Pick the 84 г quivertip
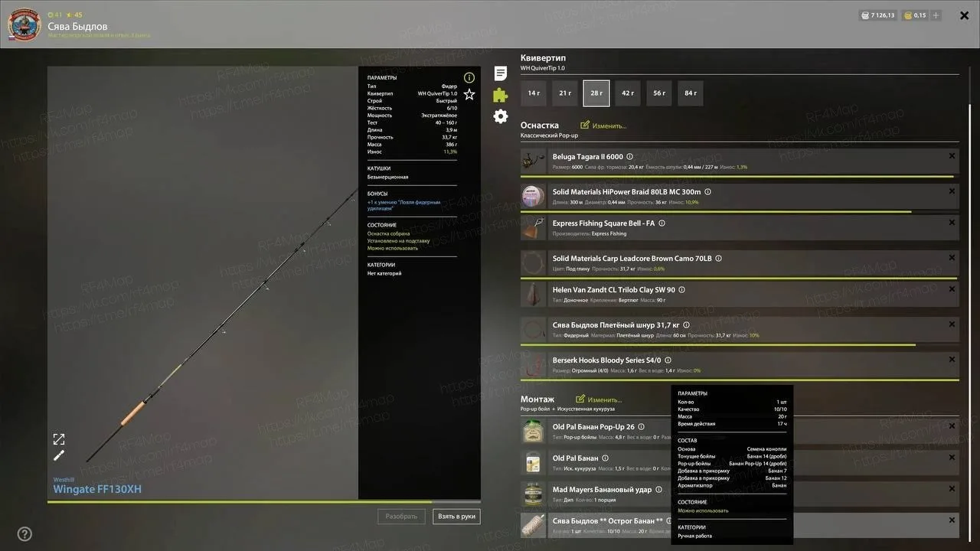The image size is (980, 551). click(x=691, y=93)
